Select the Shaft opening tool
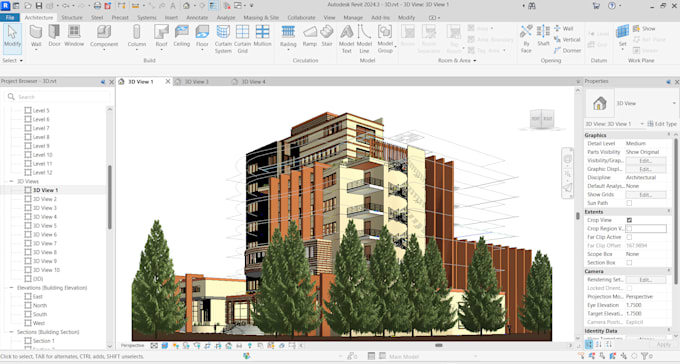 coord(543,36)
